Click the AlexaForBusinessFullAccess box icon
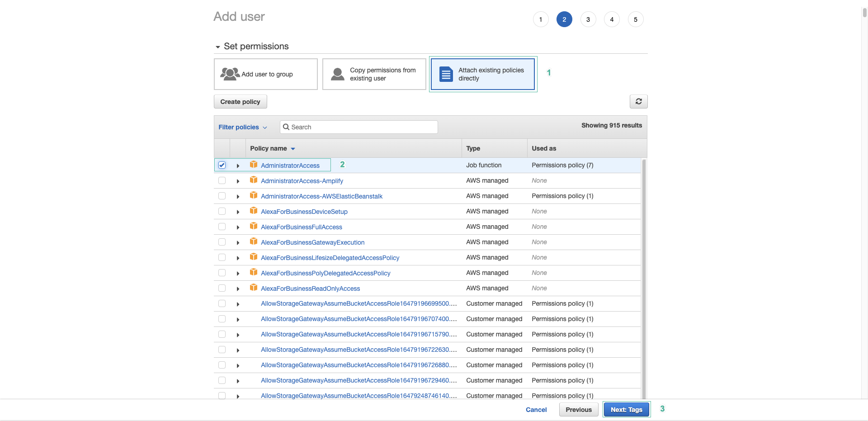 254,226
